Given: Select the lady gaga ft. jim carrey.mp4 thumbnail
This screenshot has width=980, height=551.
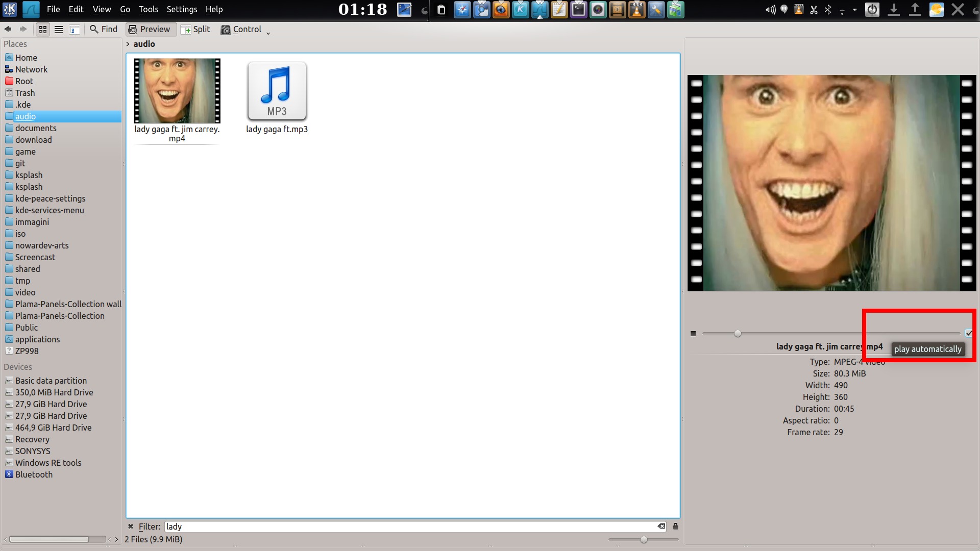Looking at the screenshot, I should (177, 91).
